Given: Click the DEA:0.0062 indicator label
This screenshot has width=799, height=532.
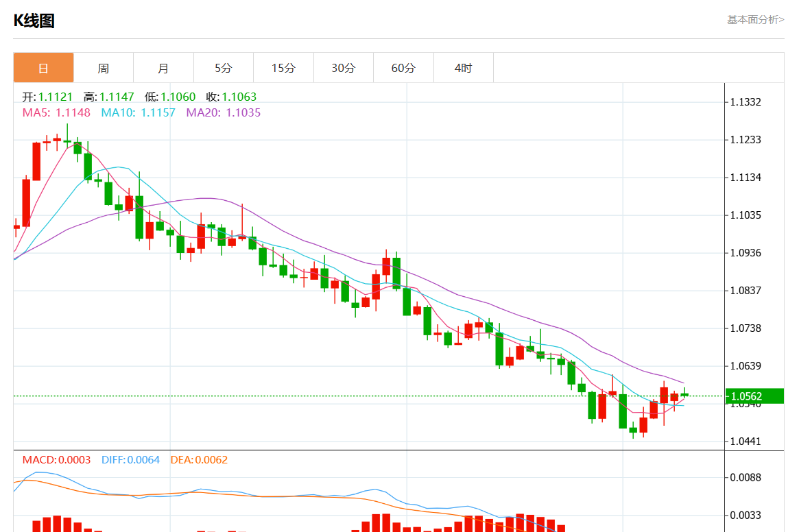Looking at the screenshot, I should click(x=199, y=459).
